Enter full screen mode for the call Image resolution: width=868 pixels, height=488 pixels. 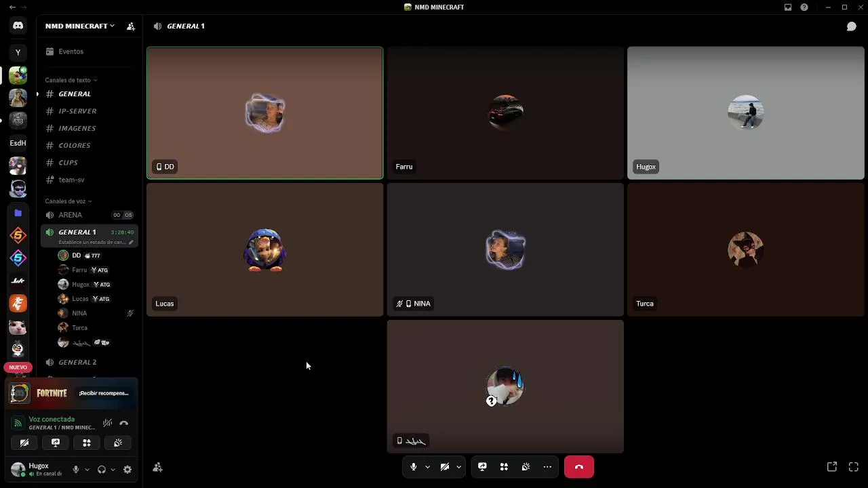point(854,467)
